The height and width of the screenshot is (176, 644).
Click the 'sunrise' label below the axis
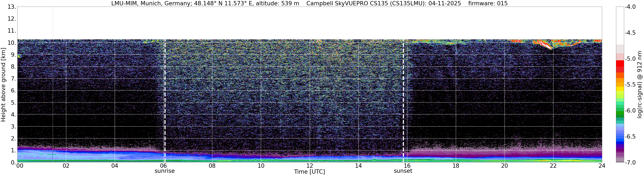point(164,171)
